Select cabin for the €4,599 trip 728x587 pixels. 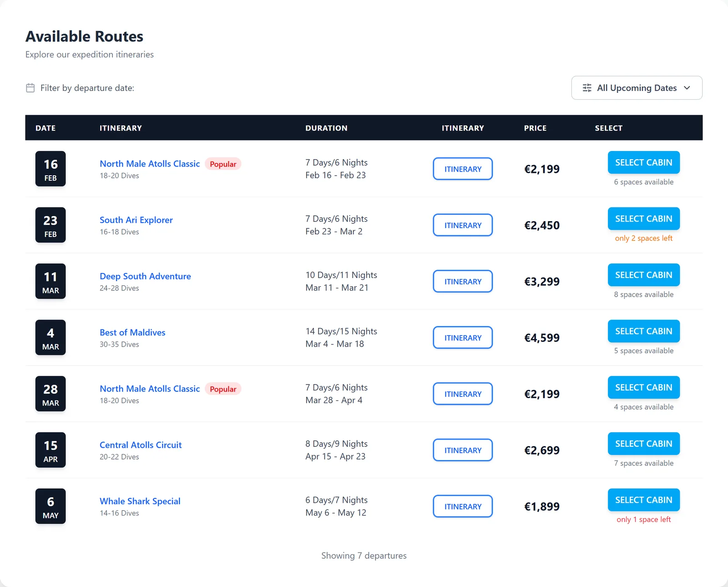click(x=644, y=331)
